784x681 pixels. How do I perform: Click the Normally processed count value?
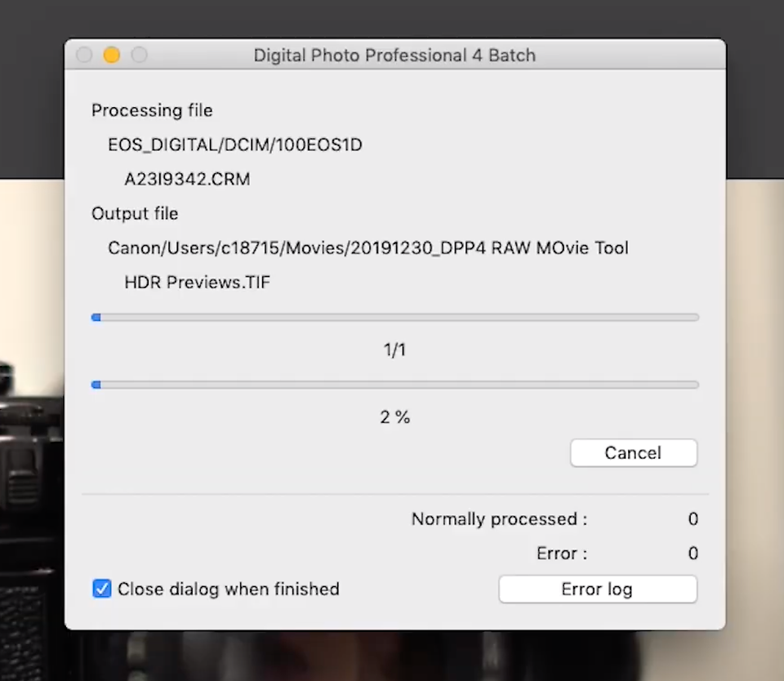point(693,519)
